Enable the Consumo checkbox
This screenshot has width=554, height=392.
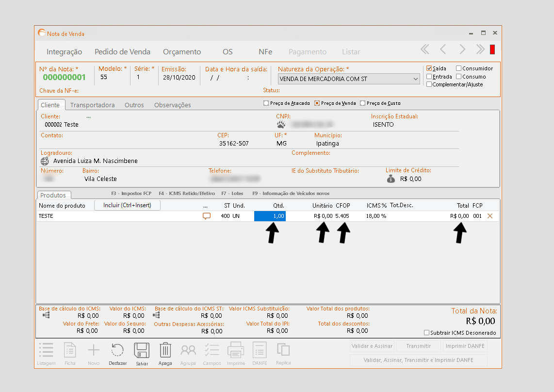tap(458, 76)
